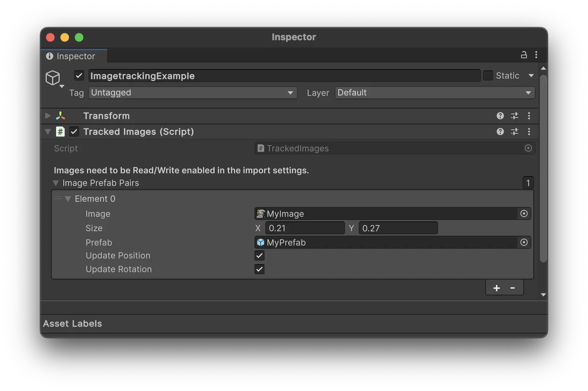The image size is (588, 391).
Task: Click the Size X value field
Action: pyautogui.click(x=305, y=228)
